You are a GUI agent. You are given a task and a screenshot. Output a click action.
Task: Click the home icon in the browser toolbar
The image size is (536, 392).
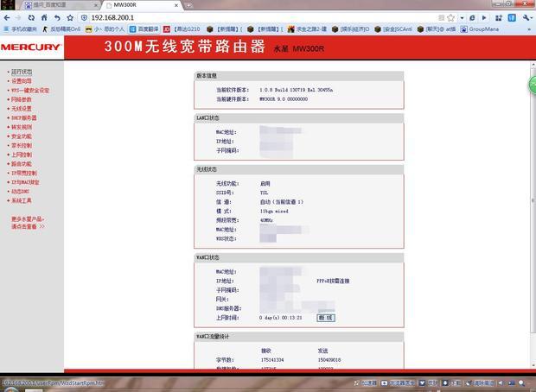tap(44, 17)
